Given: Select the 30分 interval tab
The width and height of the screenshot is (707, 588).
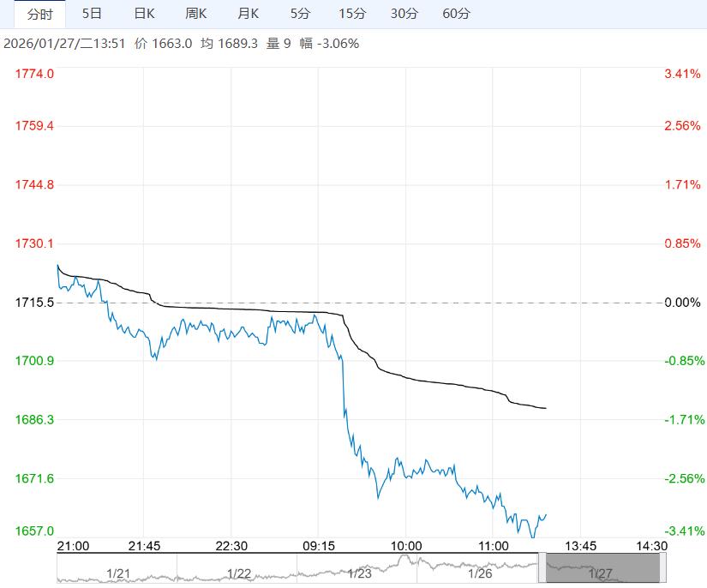Looking at the screenshot, I should [x=406, y=14].
